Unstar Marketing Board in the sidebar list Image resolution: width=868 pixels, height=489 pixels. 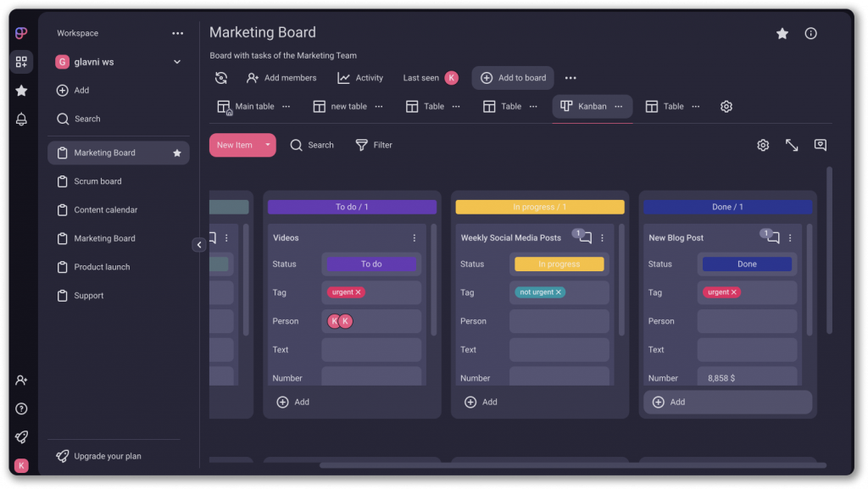[x=177, y=153]
